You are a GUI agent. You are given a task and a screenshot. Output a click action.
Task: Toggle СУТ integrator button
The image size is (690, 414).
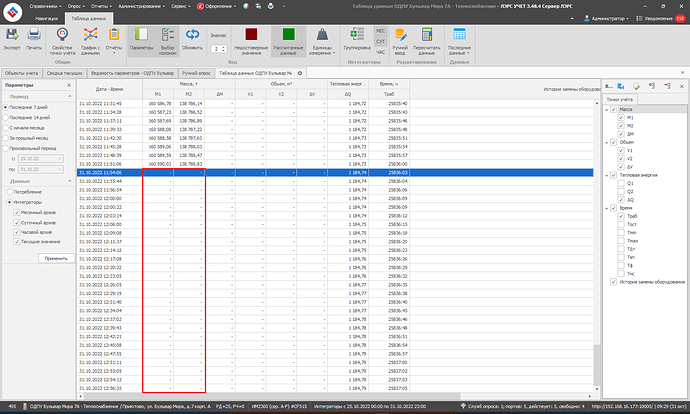pyautogui.click(x=380, y=41)
